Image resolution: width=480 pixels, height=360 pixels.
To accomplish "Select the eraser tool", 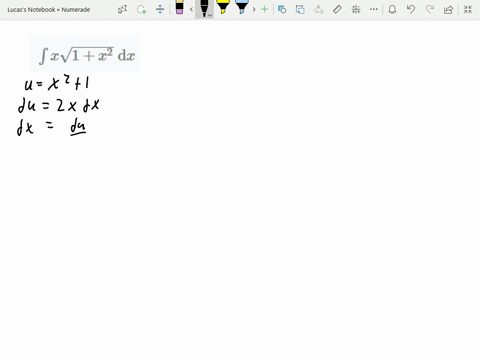I will [179, 7].
